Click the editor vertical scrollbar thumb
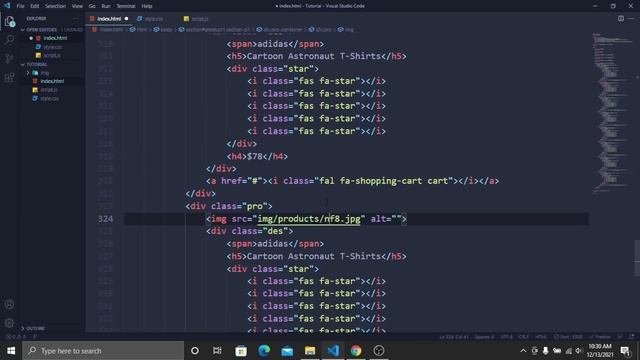This screenshot has height=360, width=640. 637,258
